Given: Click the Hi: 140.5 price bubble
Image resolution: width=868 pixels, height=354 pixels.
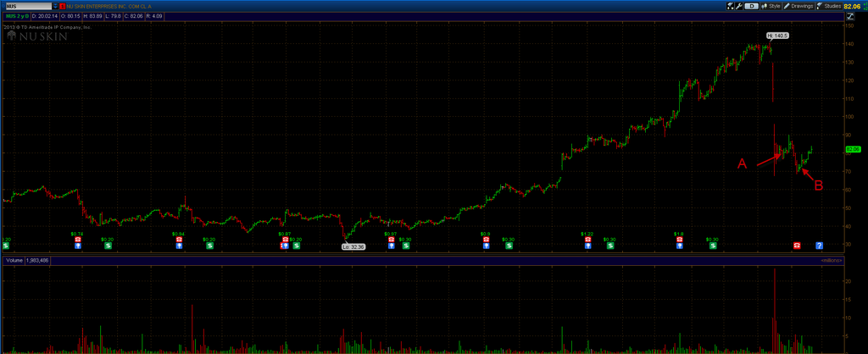Looking at the screenshot, I should click(x=777, y=36).
